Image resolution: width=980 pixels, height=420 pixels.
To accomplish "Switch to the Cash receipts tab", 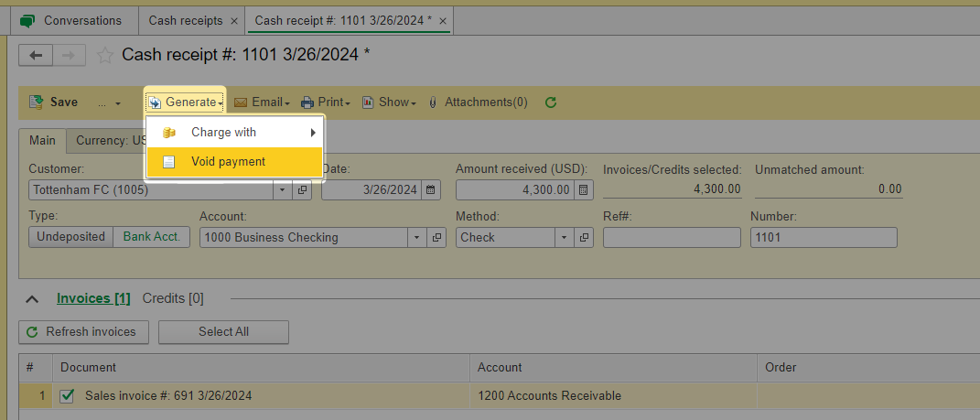I will pyautogui.click(x=186, y=21).
